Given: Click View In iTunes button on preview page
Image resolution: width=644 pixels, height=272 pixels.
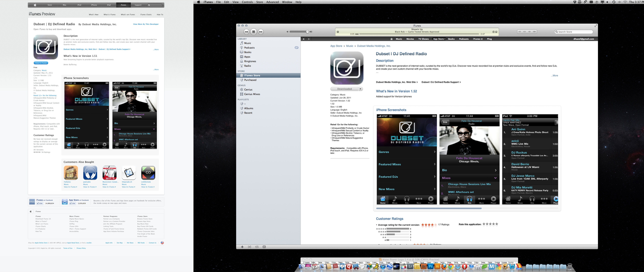Looking at the screenshot, I should (x=41, y=63).
